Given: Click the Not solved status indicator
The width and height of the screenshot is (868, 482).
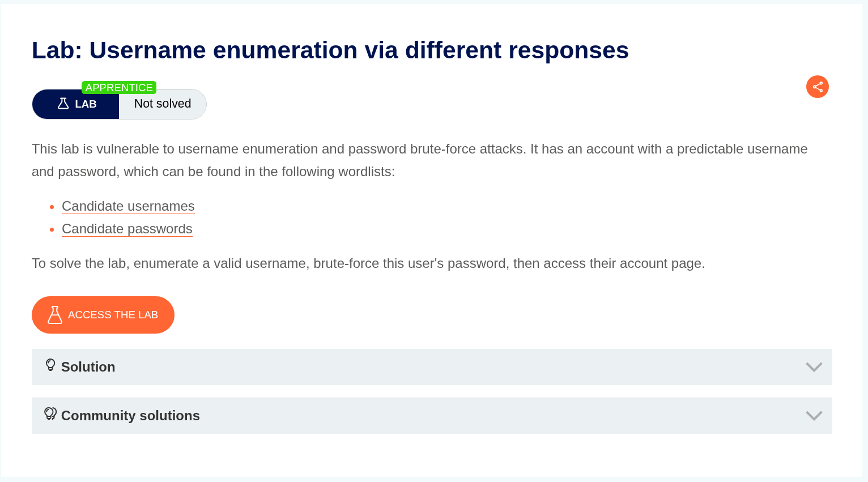Looking at the screenshot, I should pyautogui.click(x=163, y=104).
